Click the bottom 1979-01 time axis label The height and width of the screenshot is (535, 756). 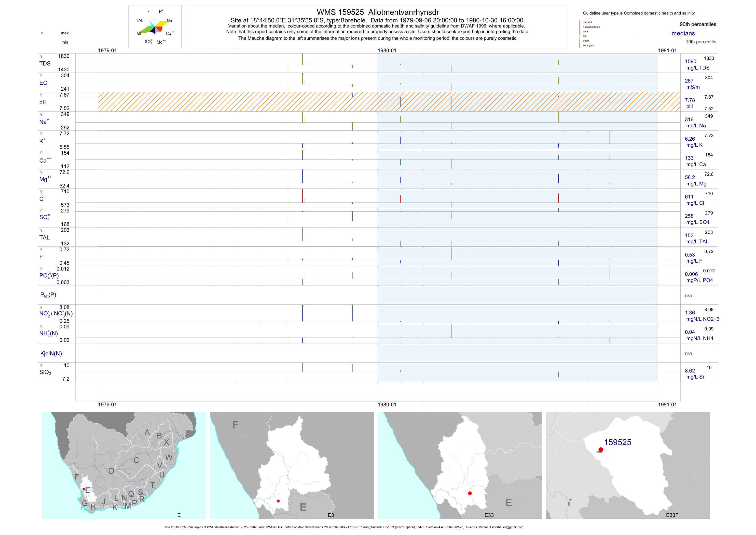click(x=107, y=405)
